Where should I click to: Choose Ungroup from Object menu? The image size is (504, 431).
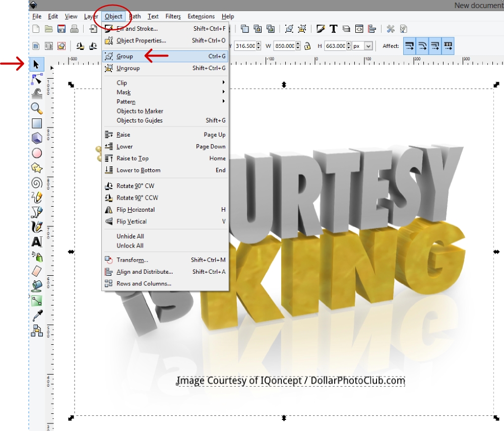pos(165,68)
